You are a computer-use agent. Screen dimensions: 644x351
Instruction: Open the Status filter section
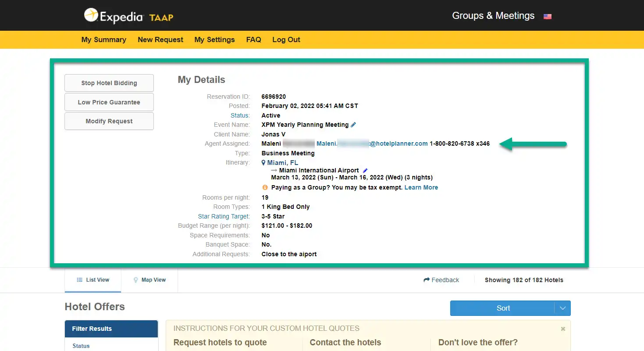(x=81, y=346)
